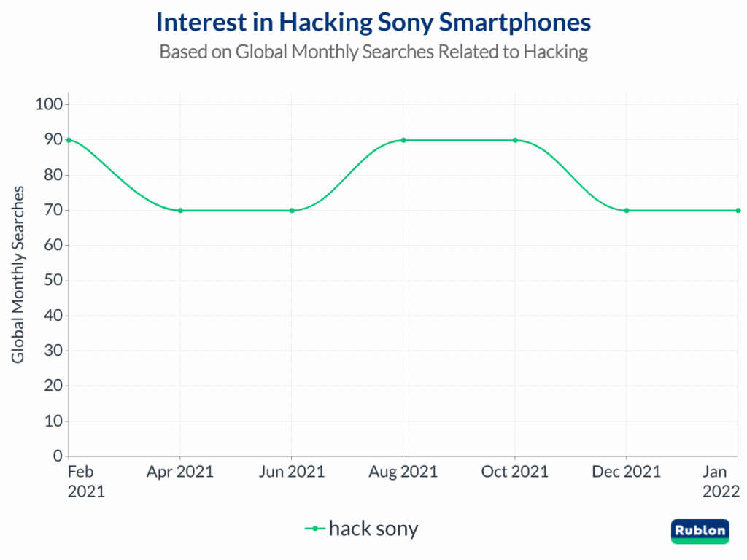Click the 'Apr 2021' x-axis label
Viewport: 747px width, 560px height.
pos(180,472)
